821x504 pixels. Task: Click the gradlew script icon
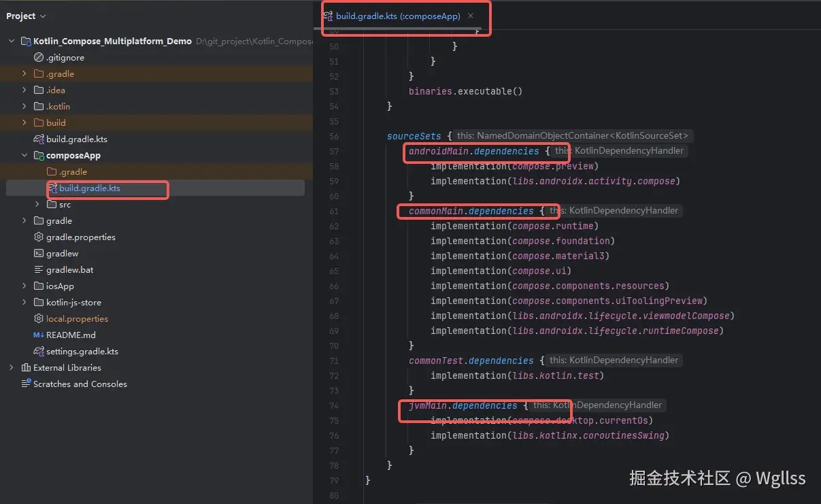point(39,253)
